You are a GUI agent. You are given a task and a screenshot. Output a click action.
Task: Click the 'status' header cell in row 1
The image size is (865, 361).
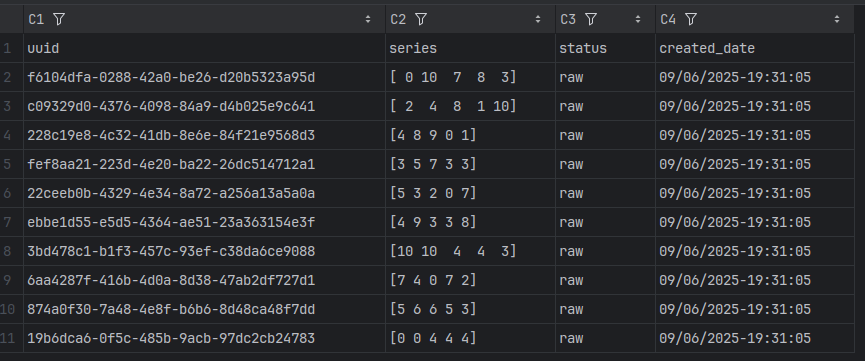605,49
